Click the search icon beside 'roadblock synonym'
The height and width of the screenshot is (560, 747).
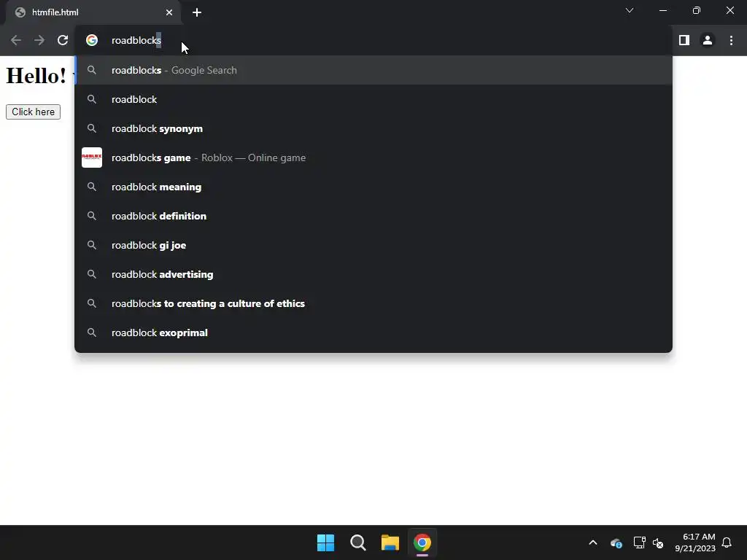point(92,128)
